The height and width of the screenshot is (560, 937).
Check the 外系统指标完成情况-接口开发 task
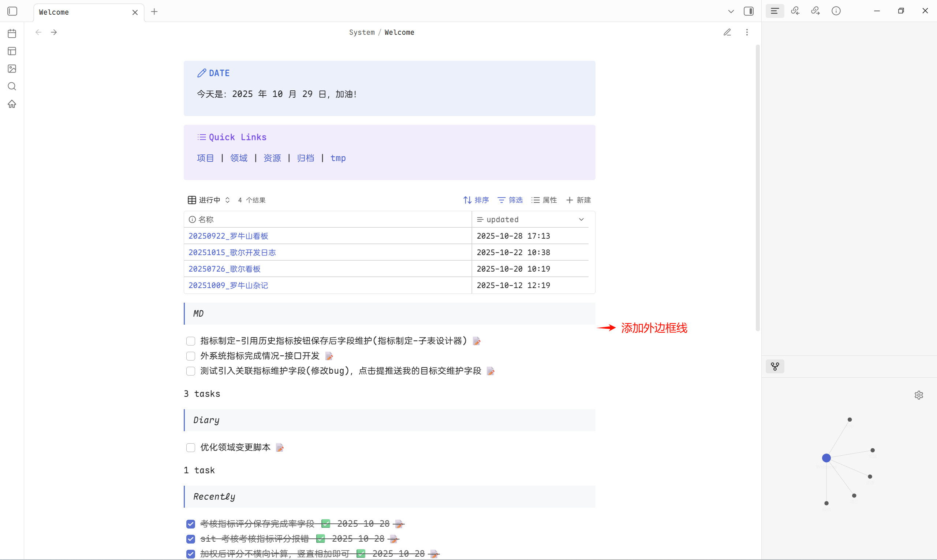pos(191,356)
